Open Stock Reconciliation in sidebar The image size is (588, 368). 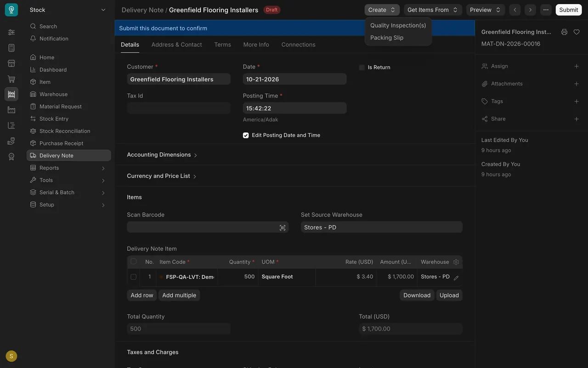click(x=69, y=131)
